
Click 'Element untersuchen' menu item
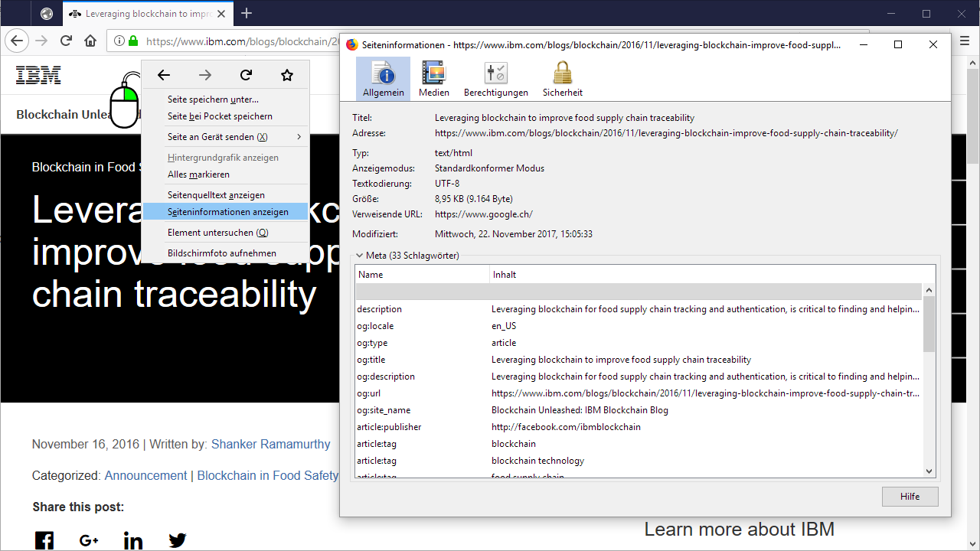(x=217, y=233)
